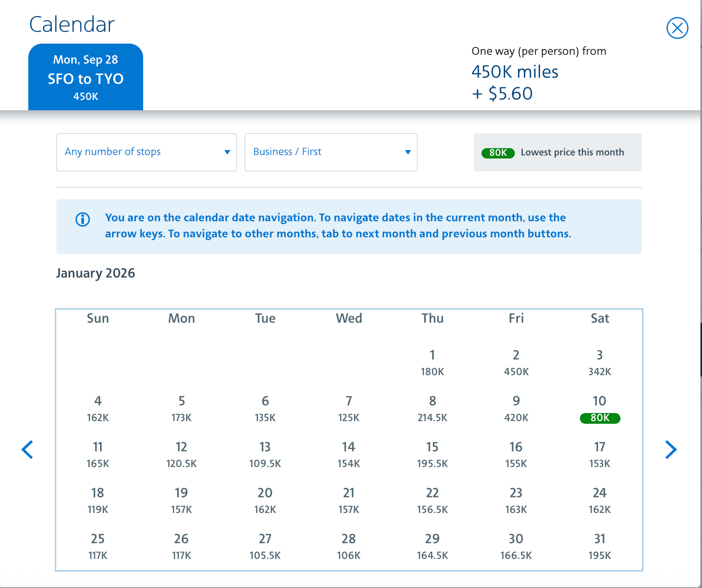Click the stops filter dropdown arrow
702x588 pixels.
(227, 152)
